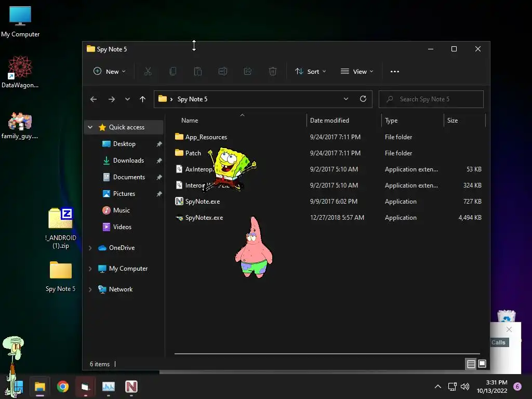This screenshot has width=532, height=399.
Task: Select the '4,494 KB' size cell
Action: point(470,218)
